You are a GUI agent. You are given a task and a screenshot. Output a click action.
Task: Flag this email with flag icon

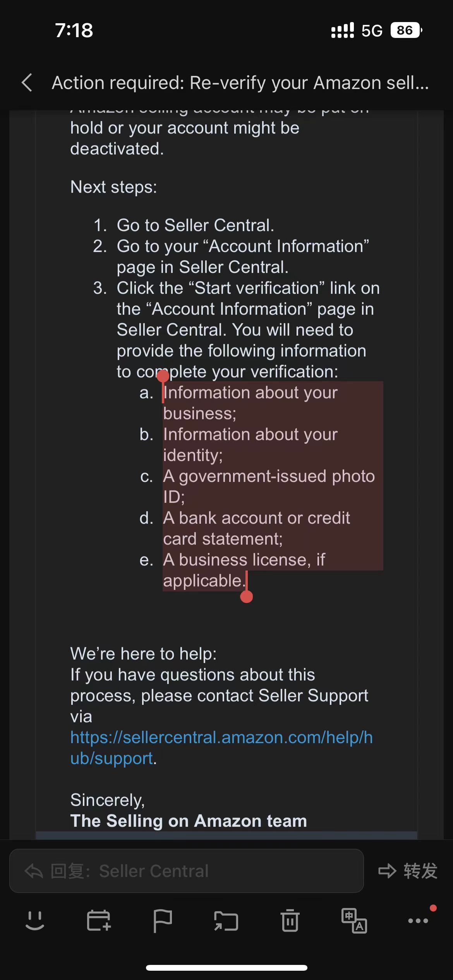[163, 920]
